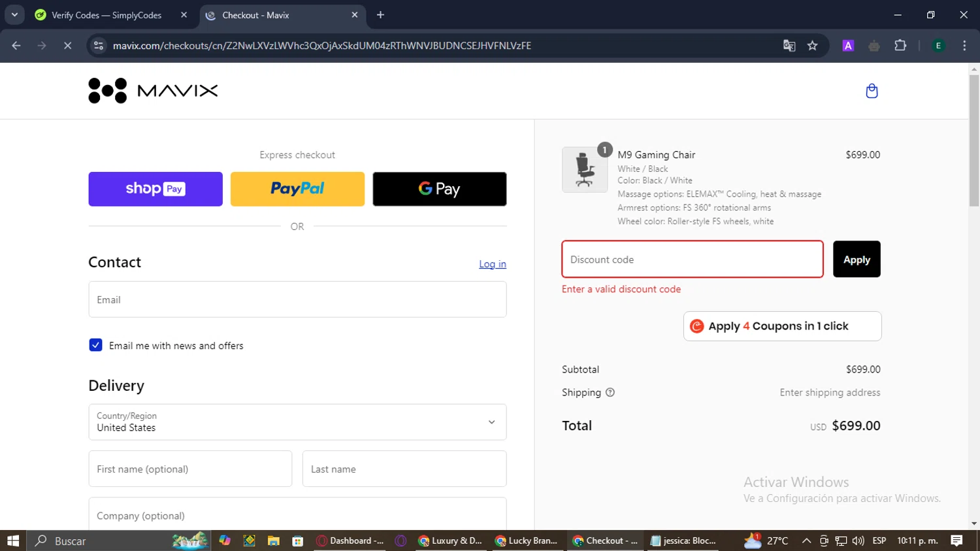Click the translate page icon
The height and width of the screenshot is (551, 980).
coord(789,46)
